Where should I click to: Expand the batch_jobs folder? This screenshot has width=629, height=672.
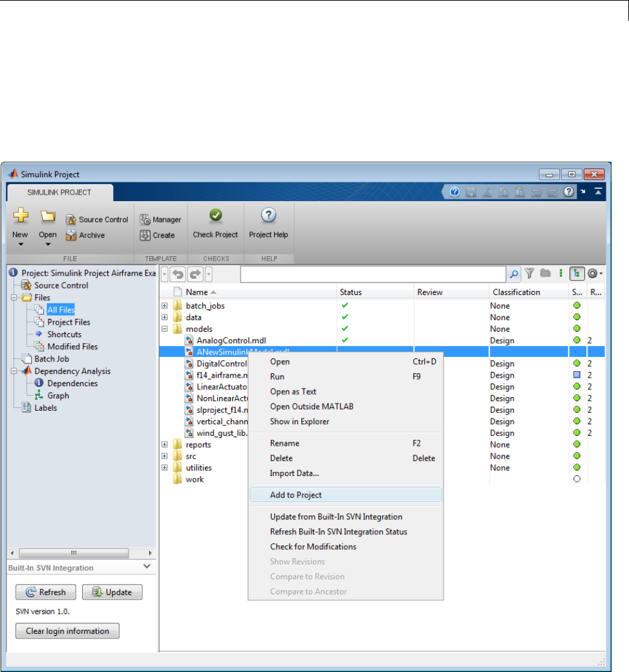pos(165,305)
